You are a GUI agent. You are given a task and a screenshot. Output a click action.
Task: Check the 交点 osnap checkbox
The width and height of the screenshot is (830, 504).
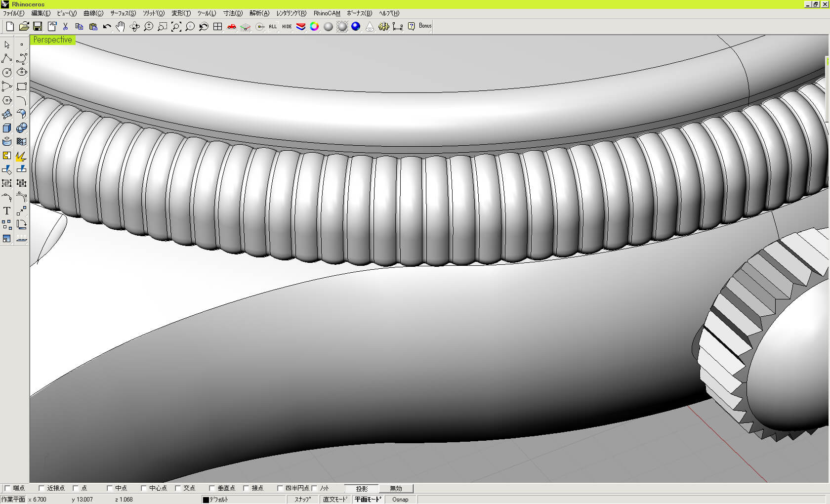coord(178,488)
